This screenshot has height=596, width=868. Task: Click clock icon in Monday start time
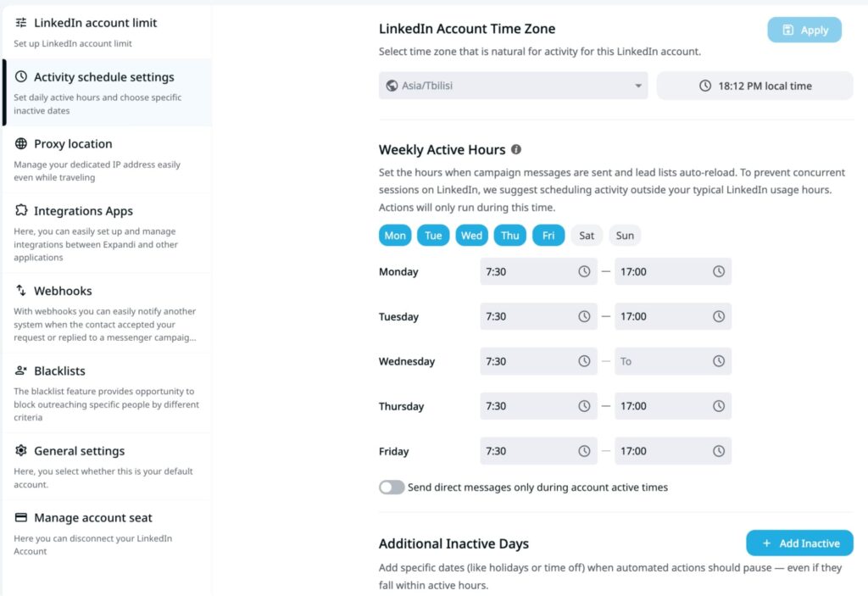tap(584, 271)
